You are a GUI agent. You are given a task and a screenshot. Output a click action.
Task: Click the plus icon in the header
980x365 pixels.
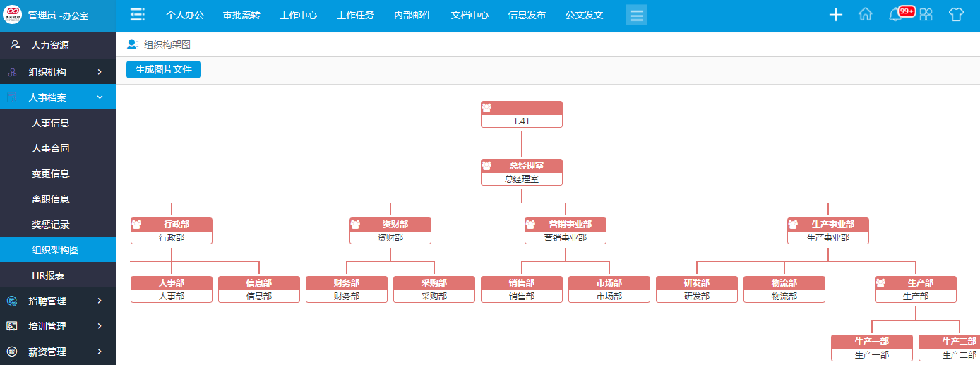coord(836,15)
